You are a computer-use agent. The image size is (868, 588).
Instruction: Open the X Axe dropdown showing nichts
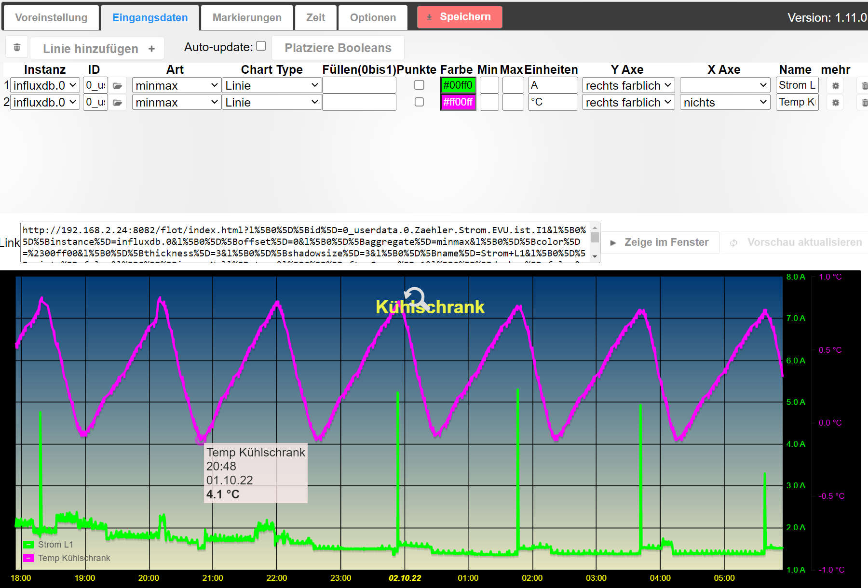725,103
